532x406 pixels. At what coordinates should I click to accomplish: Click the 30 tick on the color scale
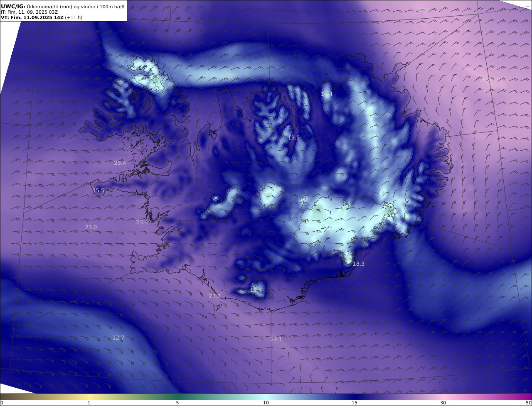pyautogui.click(x=443, y=403)
